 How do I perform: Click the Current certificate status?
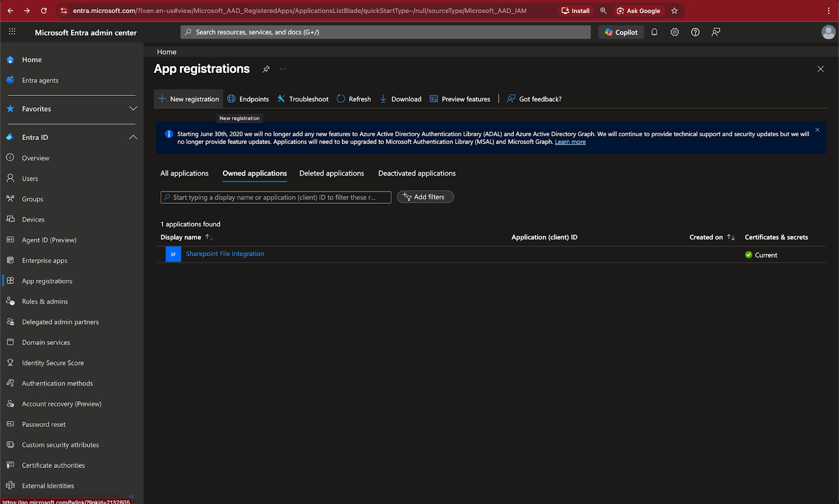click(x=761, y=255)
